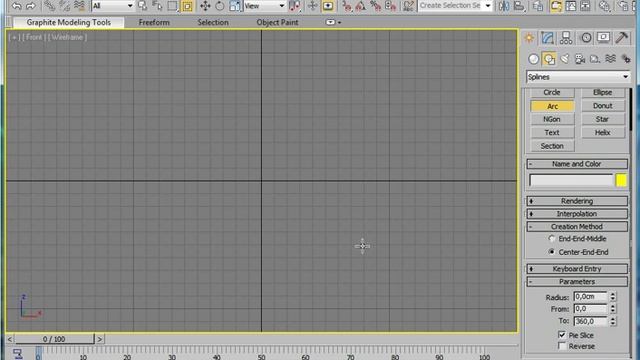Open the Hierarchy command panel tab
The width and height of the screenshot is (640, 360).
pyautogui.click(x=566, y=38)
